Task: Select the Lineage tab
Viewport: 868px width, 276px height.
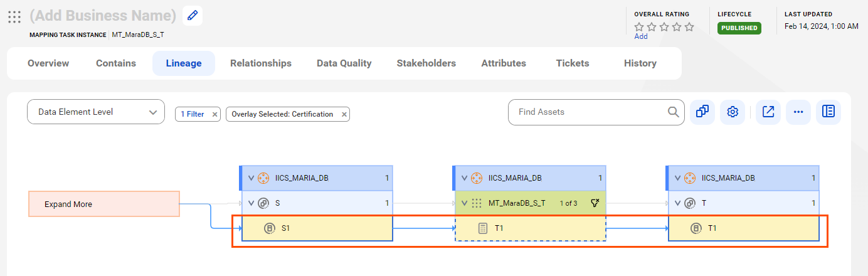Action: tap(184, 63)
